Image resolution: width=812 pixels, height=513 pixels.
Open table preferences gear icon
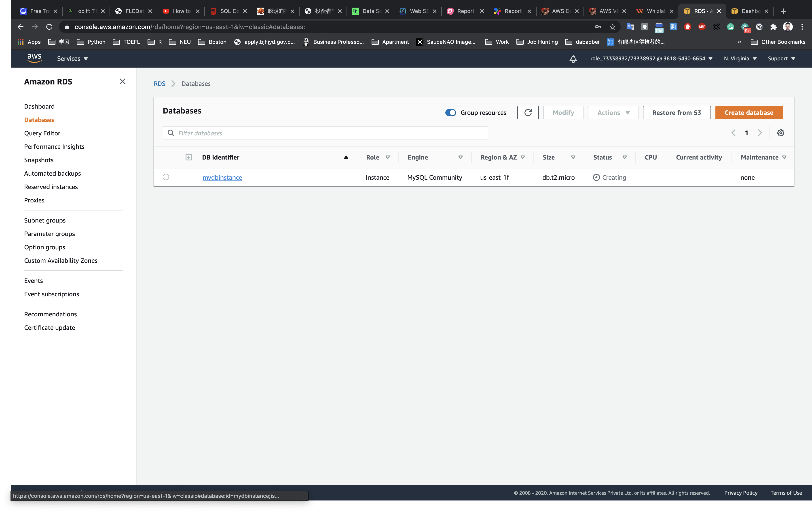780,133
